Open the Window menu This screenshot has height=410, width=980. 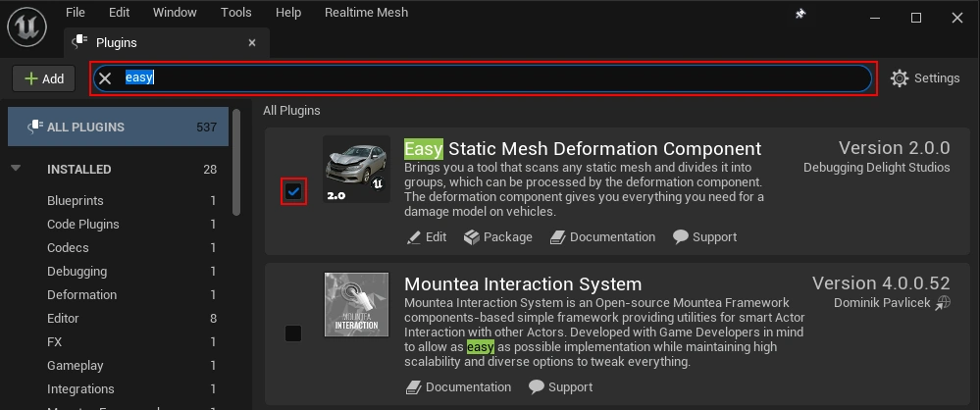[175, 13]
